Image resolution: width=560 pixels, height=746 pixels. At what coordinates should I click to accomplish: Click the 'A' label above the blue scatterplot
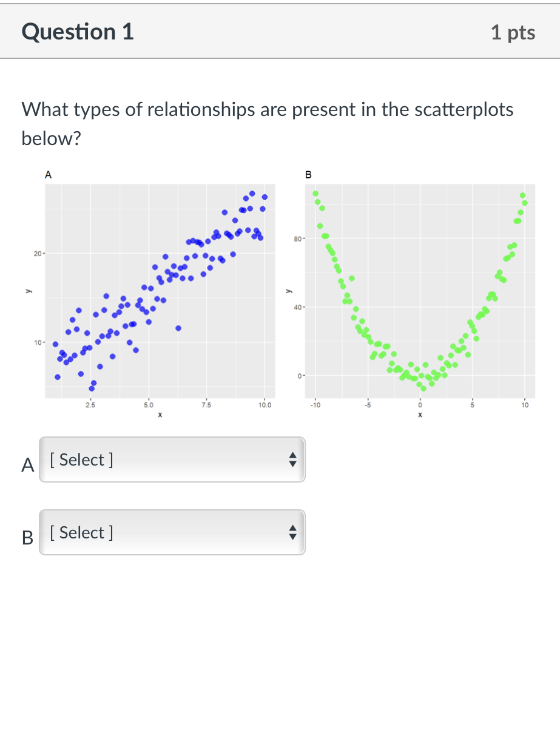click(47, 174)
